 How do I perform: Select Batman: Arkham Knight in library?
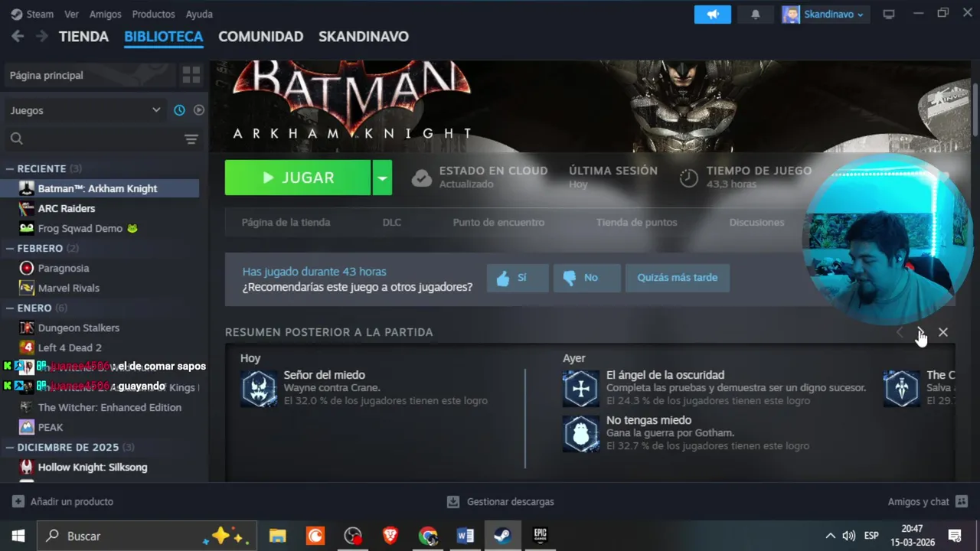[x=101, y=188]
